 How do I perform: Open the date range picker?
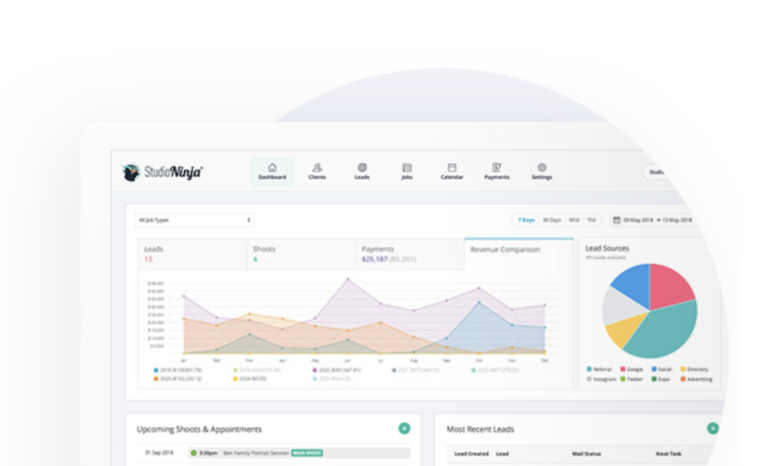coord(653,220)
